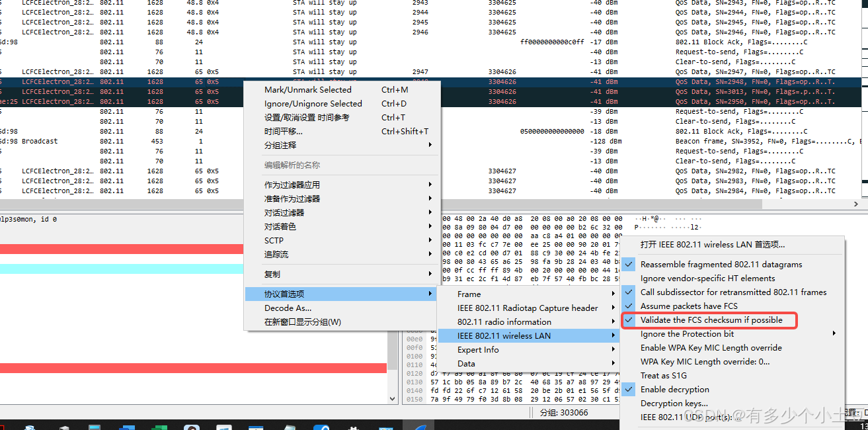Click hex dump row at offset 0130

[512, 382]
